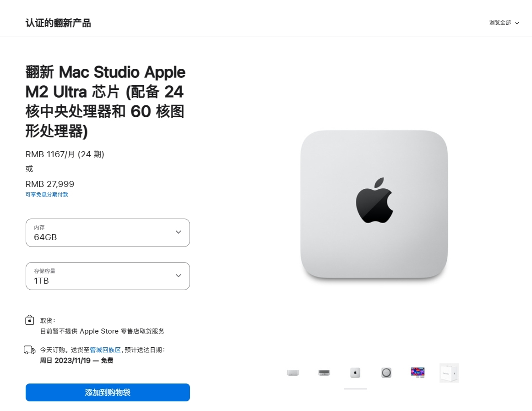View the white packaging box thumbnail
532x411 pixels.
[x=449, y=373]
